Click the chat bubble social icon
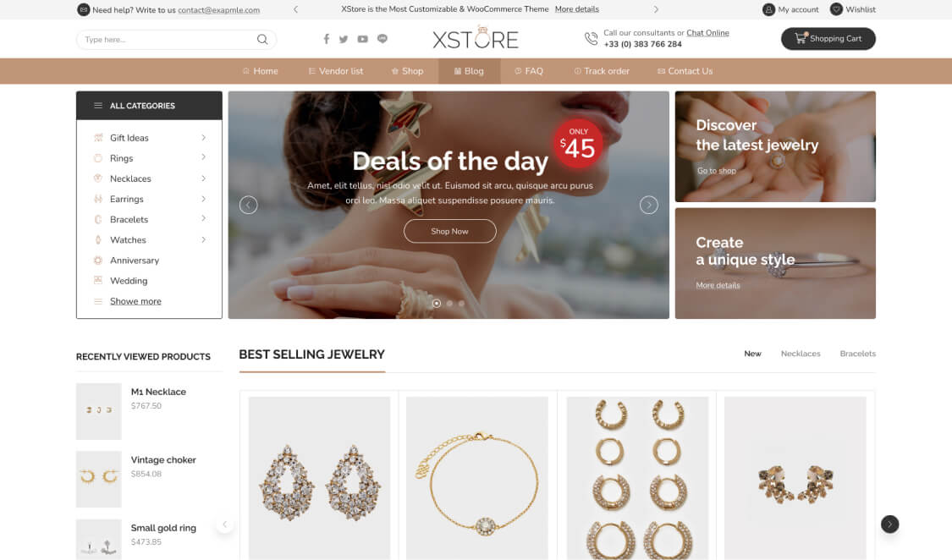The image size is (952, 560). point(382,39)
